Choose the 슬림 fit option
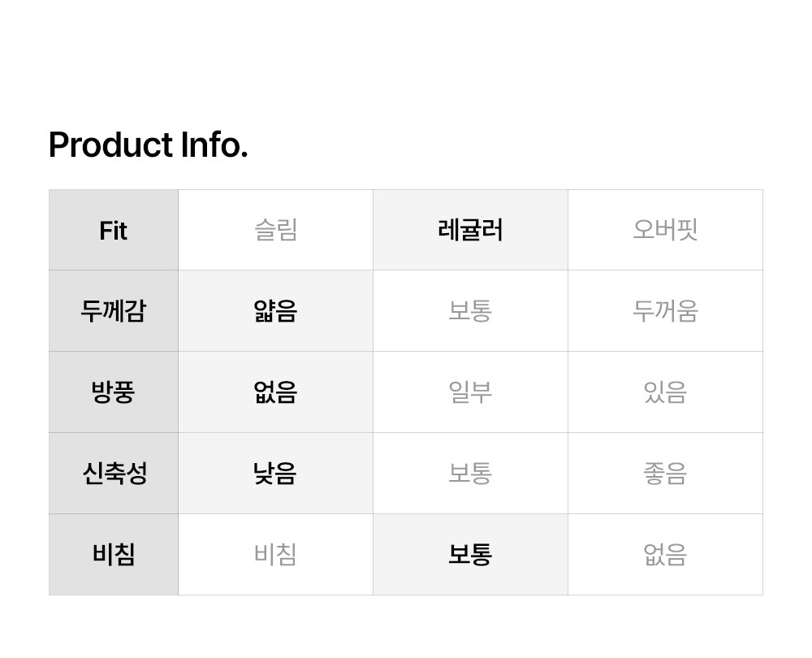Screen dimensions: 812x658 (275, 231)
